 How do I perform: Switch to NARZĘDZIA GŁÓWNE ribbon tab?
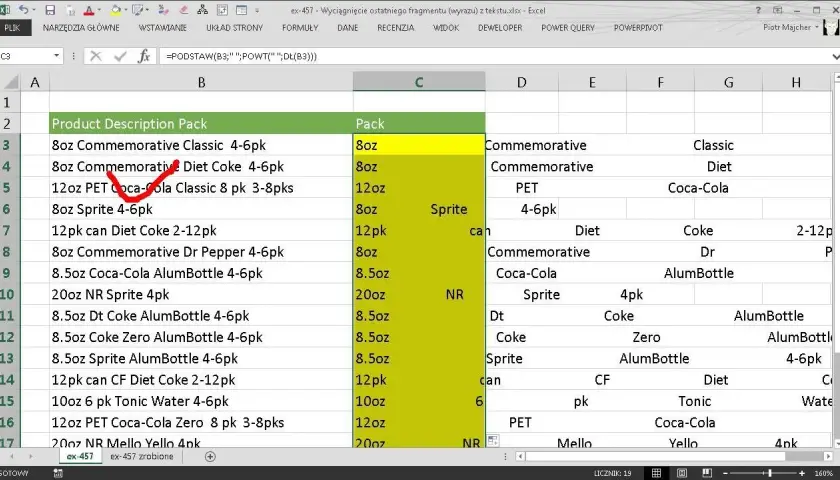pos(81,28)
